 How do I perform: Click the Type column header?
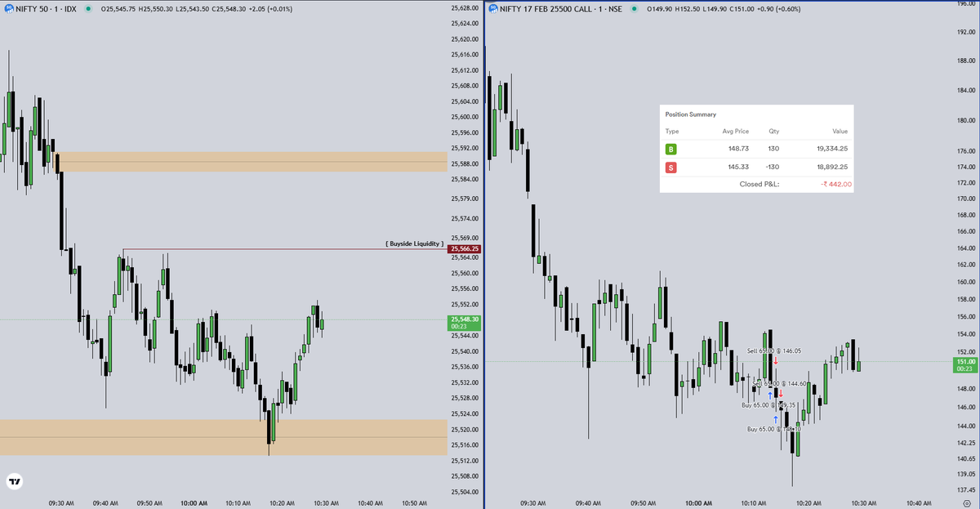[672, 131]
